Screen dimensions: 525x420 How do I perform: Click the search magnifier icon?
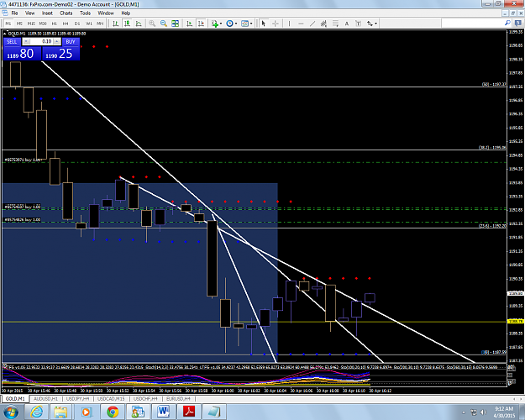[507, 23]
